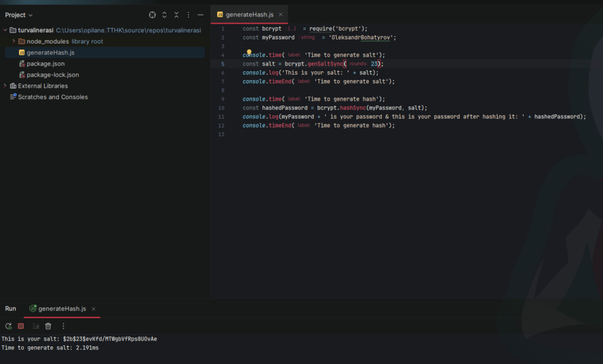The height and width of the screenshot is (364, 603).
Task: Click the package.json file icon
Action: 22,64
